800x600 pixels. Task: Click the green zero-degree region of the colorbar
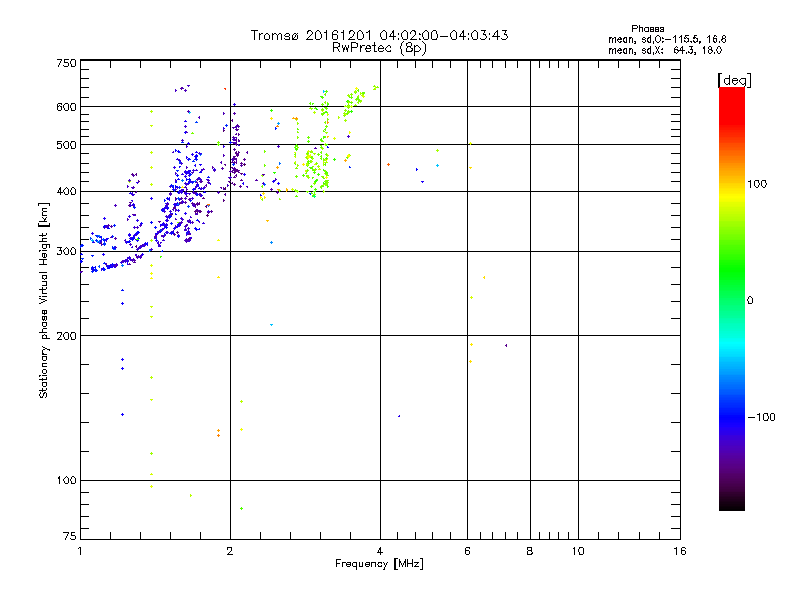coord(732,300)
